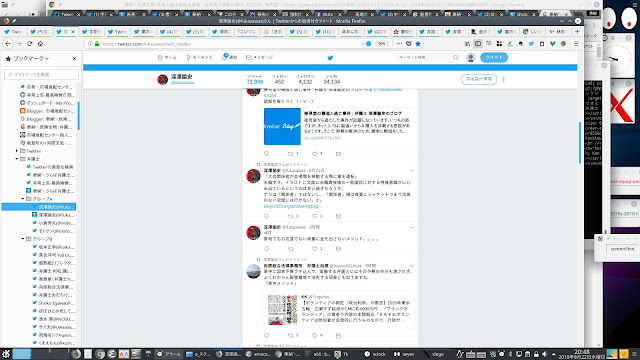Click the Firefox forward arrow
The width and height of the screenshot is (640, 360).
pos(19,44)
